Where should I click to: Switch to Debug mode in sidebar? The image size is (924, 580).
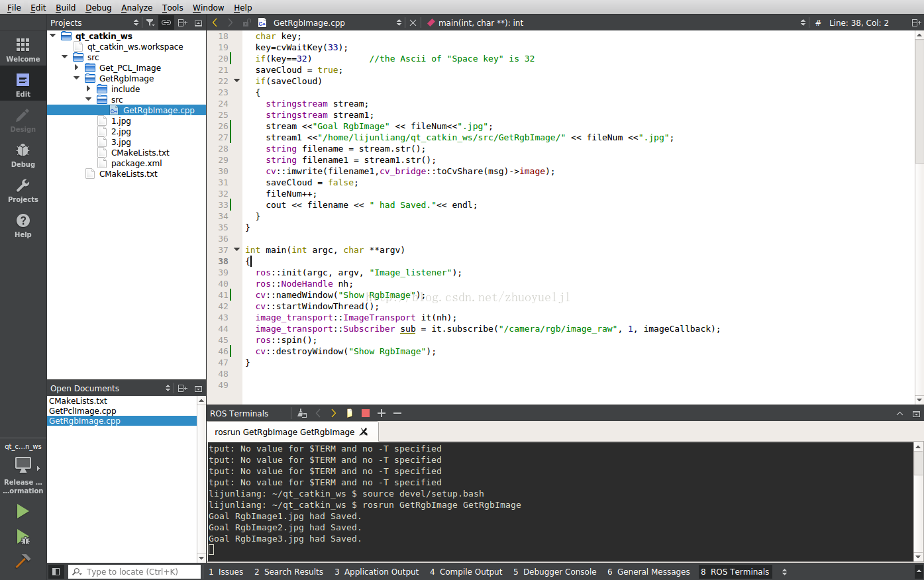pyautogui.click(x=23, y=156)
